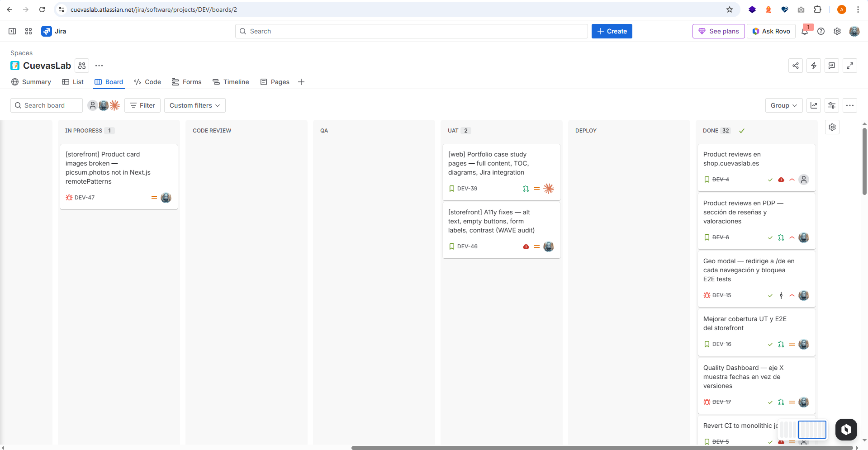Give feedback using the speech bubble icon
This screenshot has width=868, height=450.
click(x=831, y=66)
